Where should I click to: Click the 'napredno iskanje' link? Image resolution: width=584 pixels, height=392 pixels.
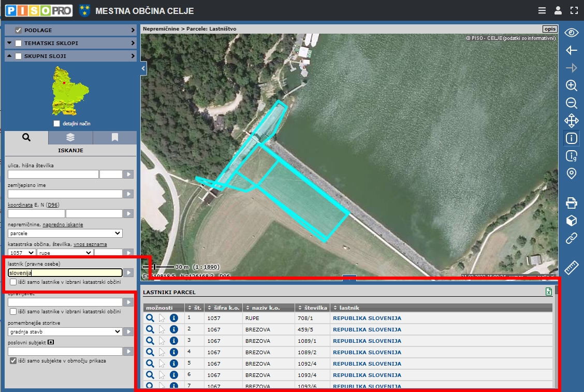pos(63,225)
